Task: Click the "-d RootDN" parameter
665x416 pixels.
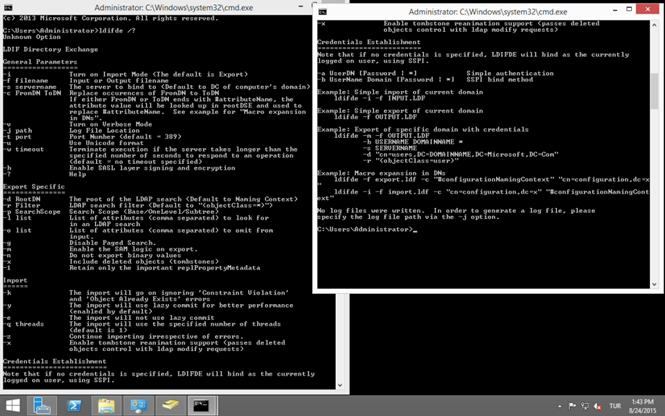Action: point(22,199)
